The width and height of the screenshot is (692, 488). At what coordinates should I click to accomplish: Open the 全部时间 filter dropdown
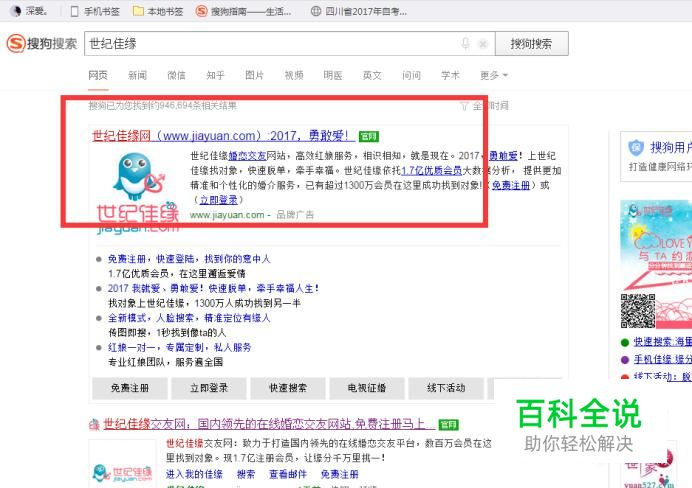pyautogui.click(x=484, y=106)
